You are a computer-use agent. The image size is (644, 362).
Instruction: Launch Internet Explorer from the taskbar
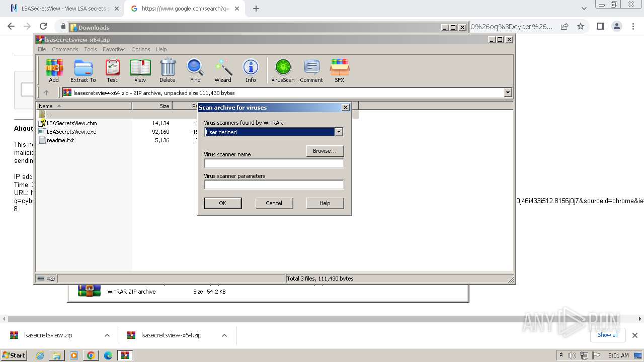tap(40, 355)
